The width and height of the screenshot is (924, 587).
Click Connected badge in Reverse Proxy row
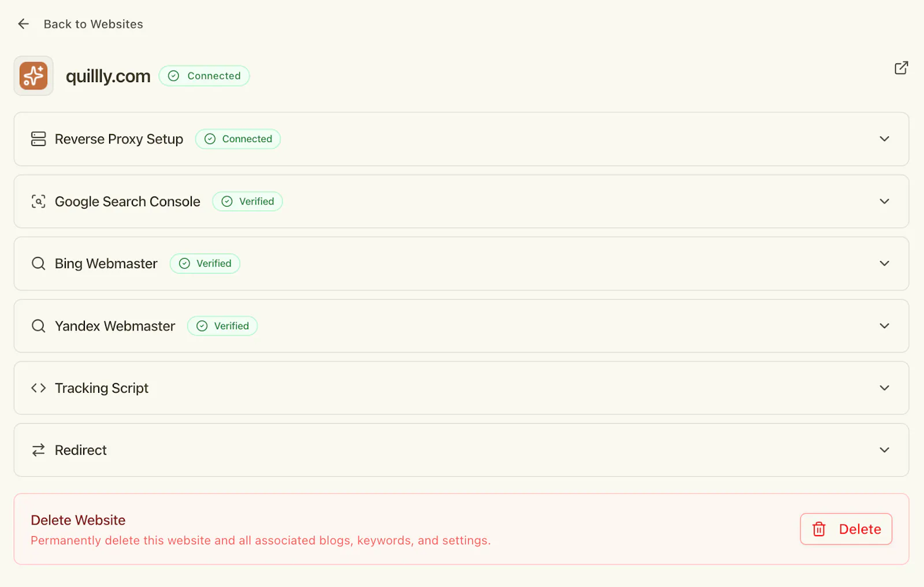coord(238,139)
